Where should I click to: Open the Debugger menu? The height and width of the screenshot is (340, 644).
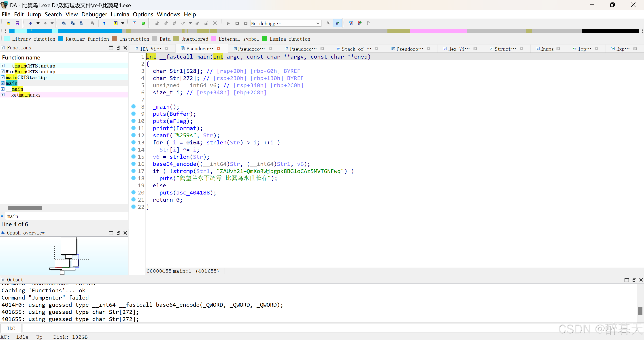[94, 14]
